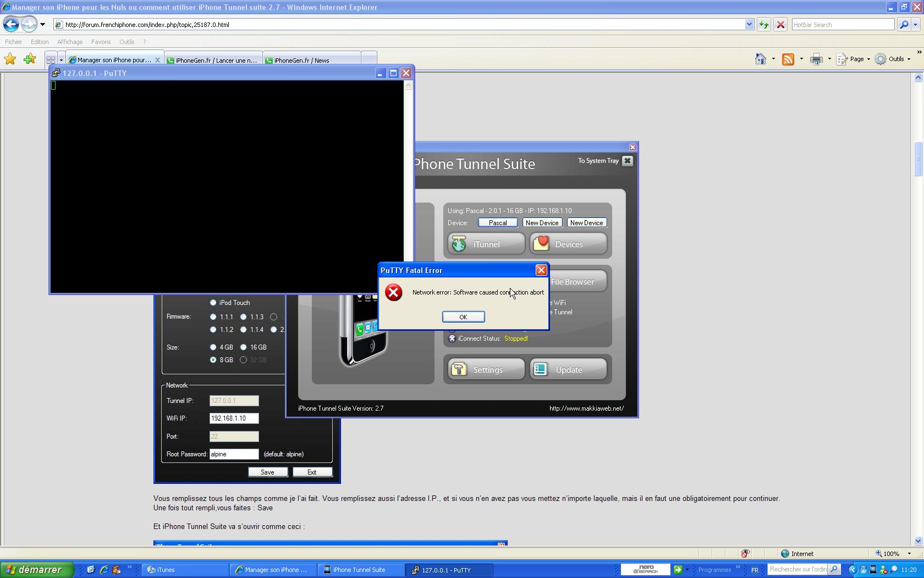Click the Exit button in settings image
The width and height of the screenshot is (924, 578).
pyautogui.click(x=312, y=472)
